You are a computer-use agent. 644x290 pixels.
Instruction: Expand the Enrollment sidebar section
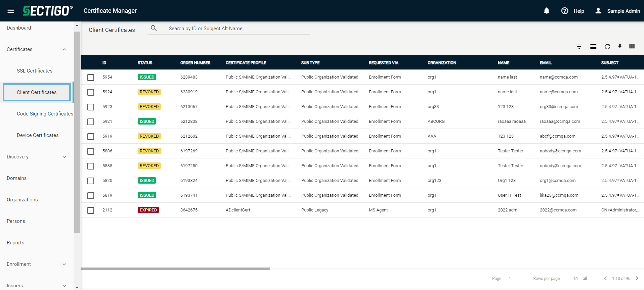tap(64, 264)
